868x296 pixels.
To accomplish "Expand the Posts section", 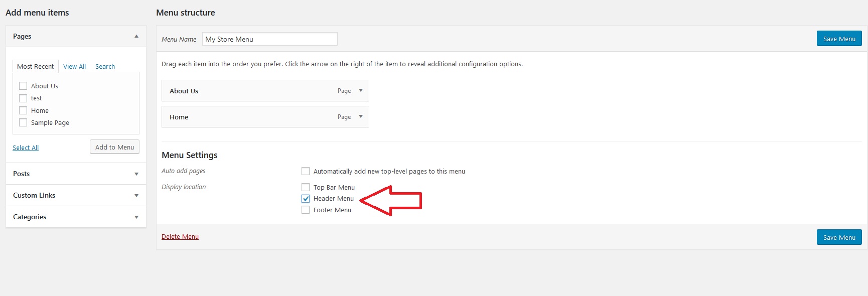I will point(136,174).
